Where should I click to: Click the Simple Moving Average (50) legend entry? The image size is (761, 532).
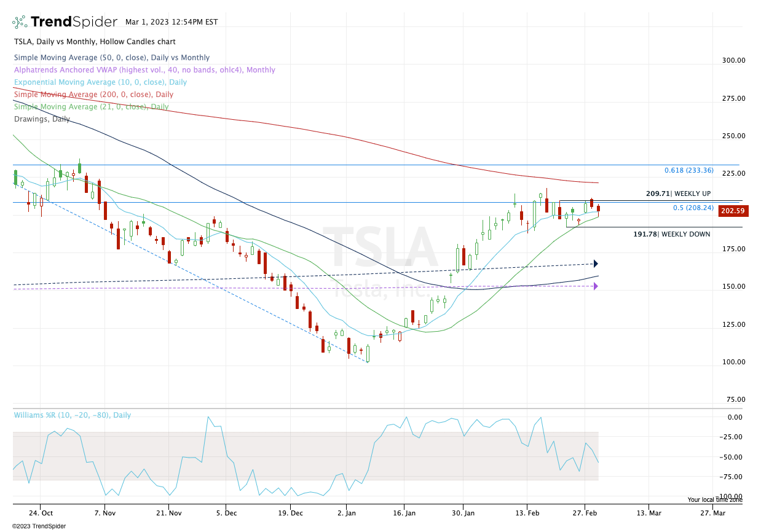tap(112, 58)
